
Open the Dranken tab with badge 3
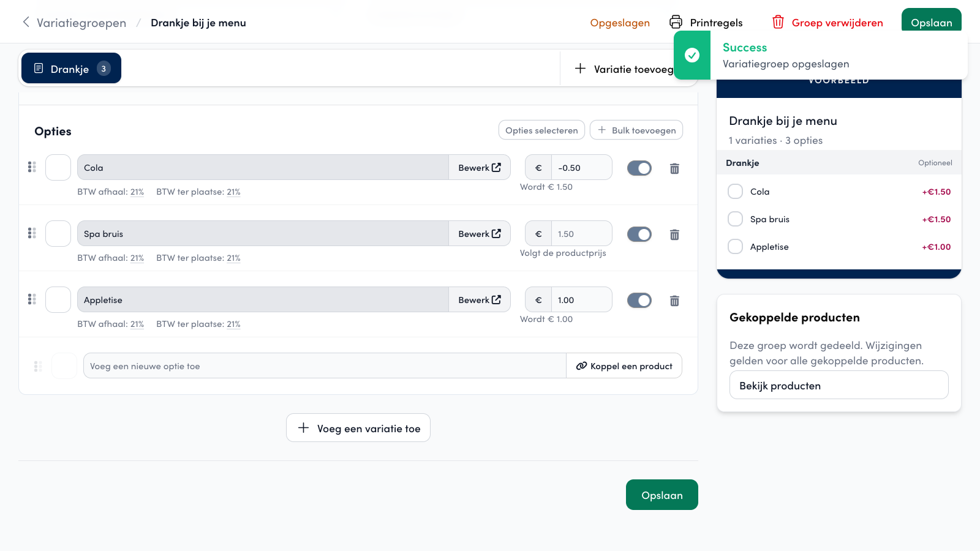71,68
